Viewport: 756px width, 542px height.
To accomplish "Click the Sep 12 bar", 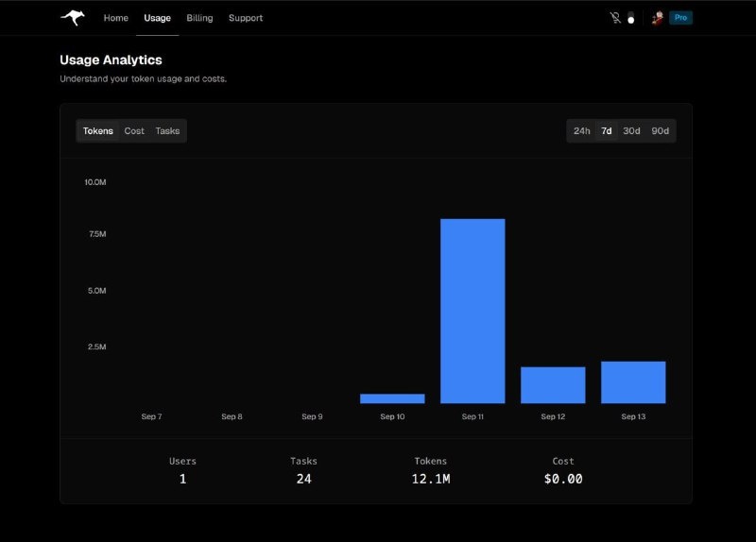I will pyautogui.click(x=553, y=385).
